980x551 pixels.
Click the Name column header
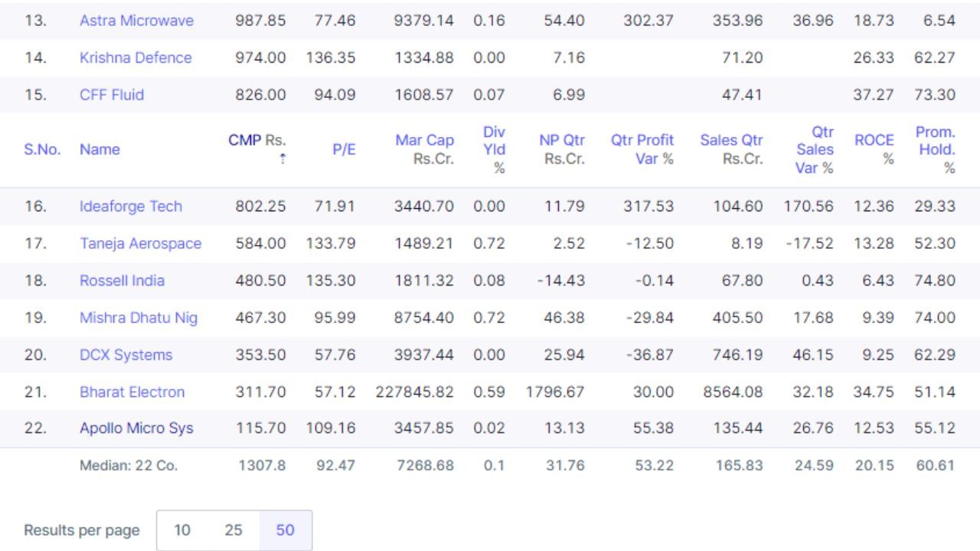100,150
